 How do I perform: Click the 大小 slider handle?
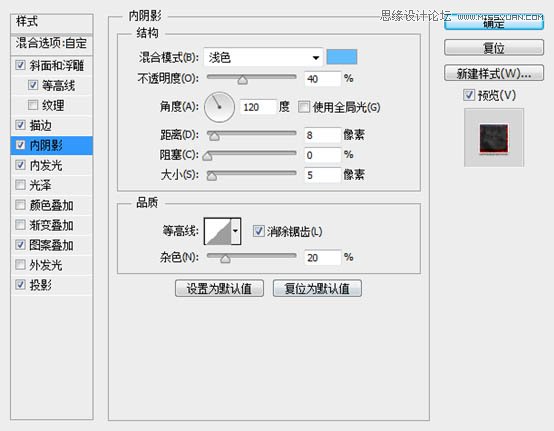coord(212,176)
